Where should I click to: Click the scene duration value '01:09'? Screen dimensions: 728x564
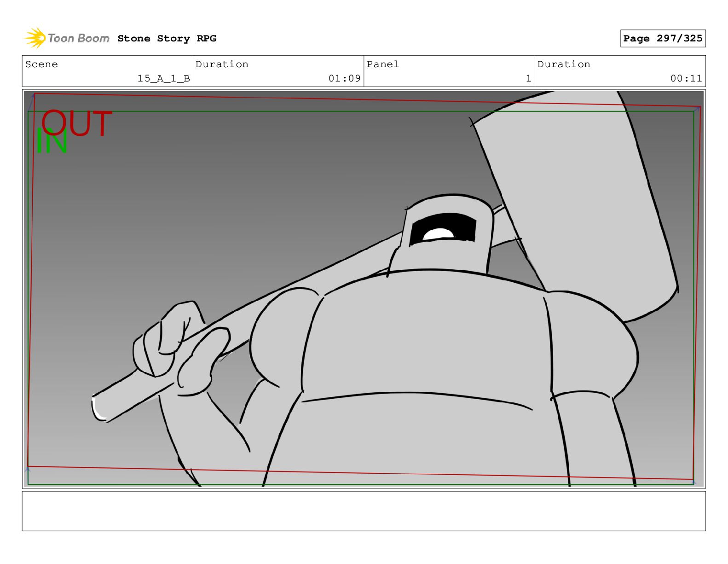[x=345, y=79]
